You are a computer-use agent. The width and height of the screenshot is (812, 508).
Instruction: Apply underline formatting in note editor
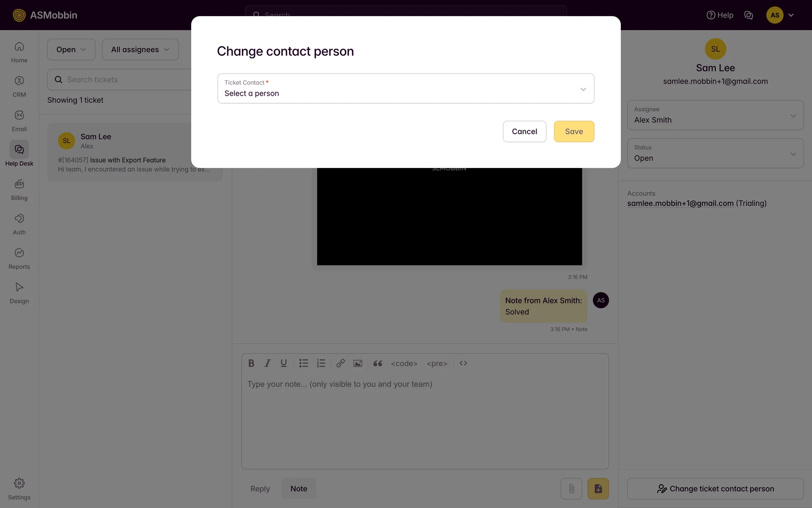click(283, 363)
